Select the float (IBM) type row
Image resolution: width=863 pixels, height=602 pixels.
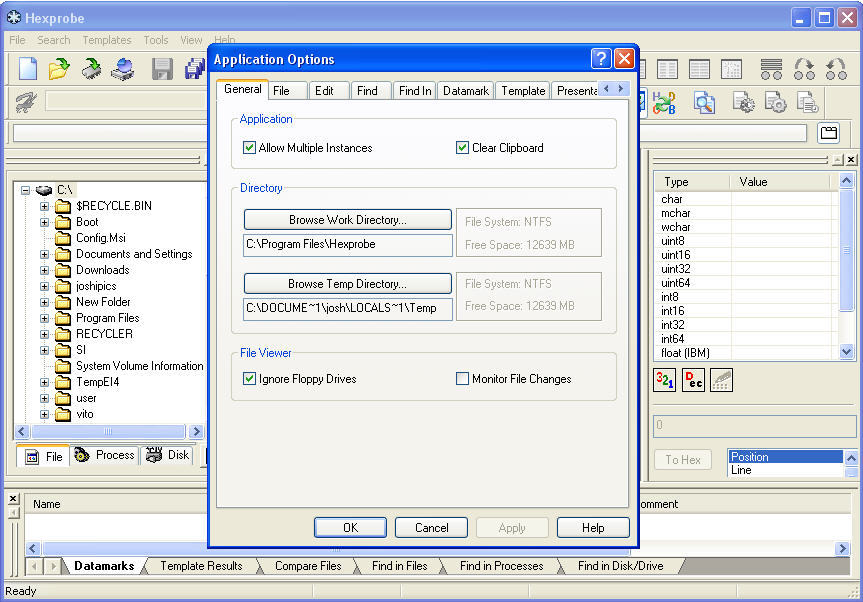tap(747, 353)
